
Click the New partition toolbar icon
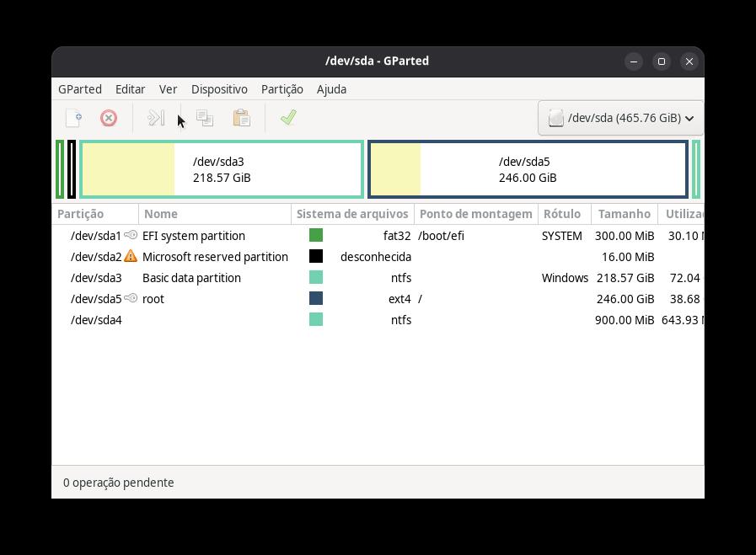[x=74, y=118]
